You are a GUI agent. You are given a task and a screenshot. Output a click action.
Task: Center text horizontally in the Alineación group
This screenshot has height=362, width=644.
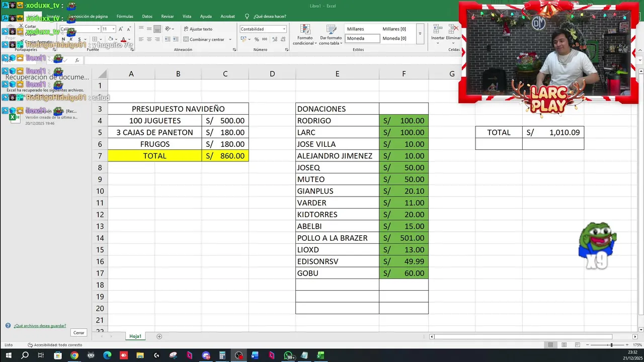pyautogui.click(x=149, y=39)
